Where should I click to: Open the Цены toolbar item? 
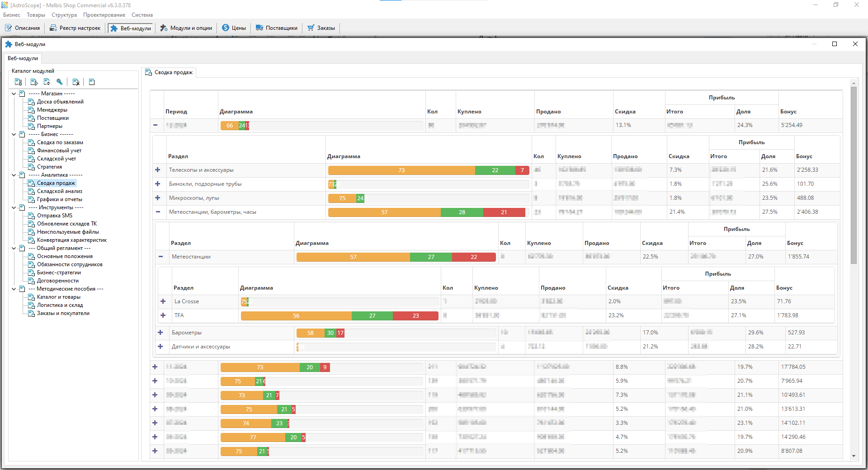tap(234, 28)
